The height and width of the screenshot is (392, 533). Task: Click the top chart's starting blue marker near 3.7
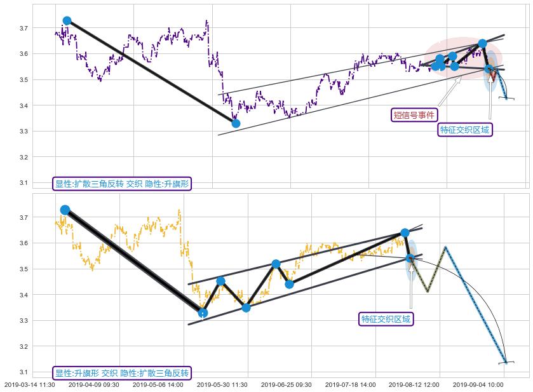point(67,21)
